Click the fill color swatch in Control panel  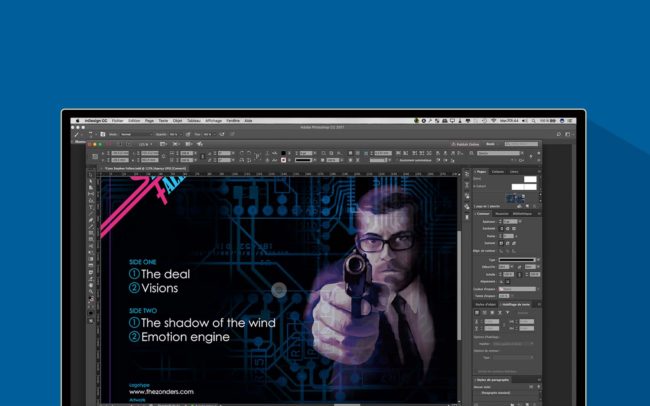[x=284, y=153]
